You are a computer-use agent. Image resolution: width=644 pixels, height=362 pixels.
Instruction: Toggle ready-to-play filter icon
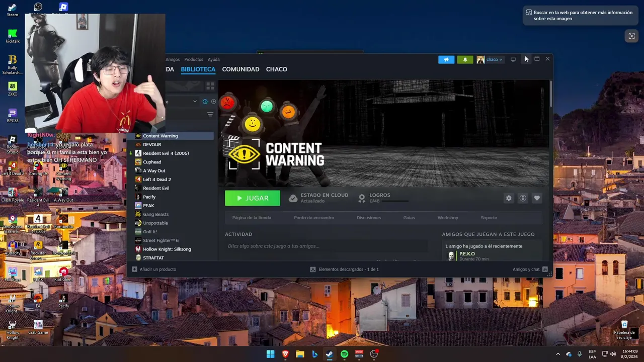point(213,102)
